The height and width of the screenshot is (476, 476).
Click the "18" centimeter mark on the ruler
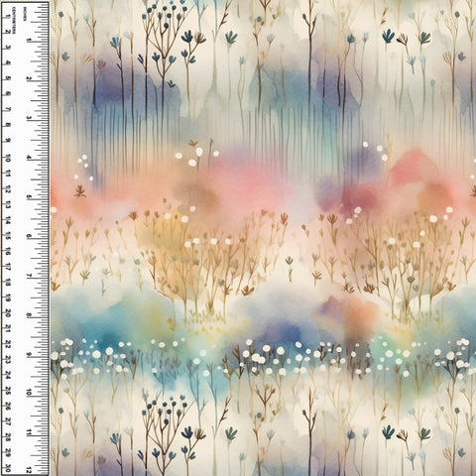point(8,283)
